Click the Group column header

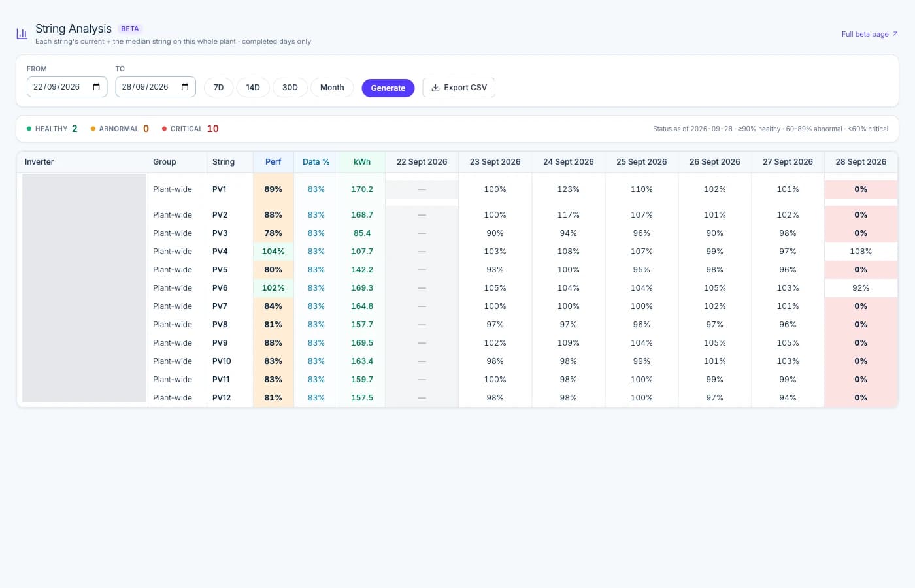[177, 162]
